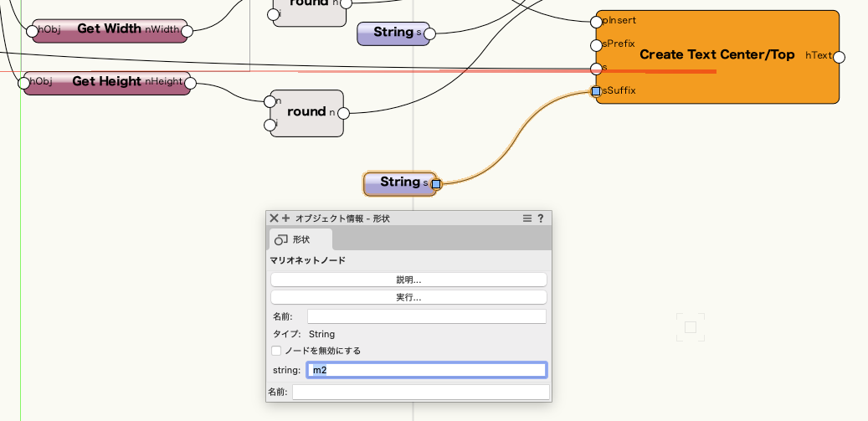Open help with the question mark icon
This screenshot has width=868, height=421.
[x=541, y=218]
